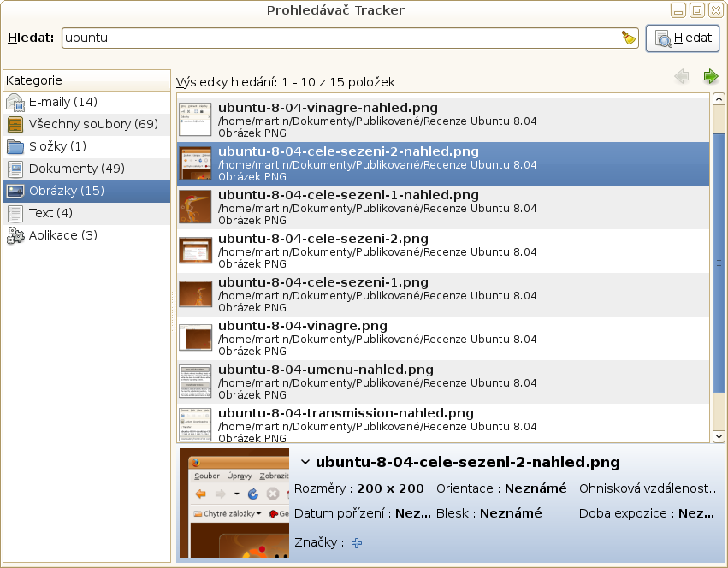Viewport: 728px width, 568px height.
Task: Click the Doba expozice field
Action: click(646, 513)
